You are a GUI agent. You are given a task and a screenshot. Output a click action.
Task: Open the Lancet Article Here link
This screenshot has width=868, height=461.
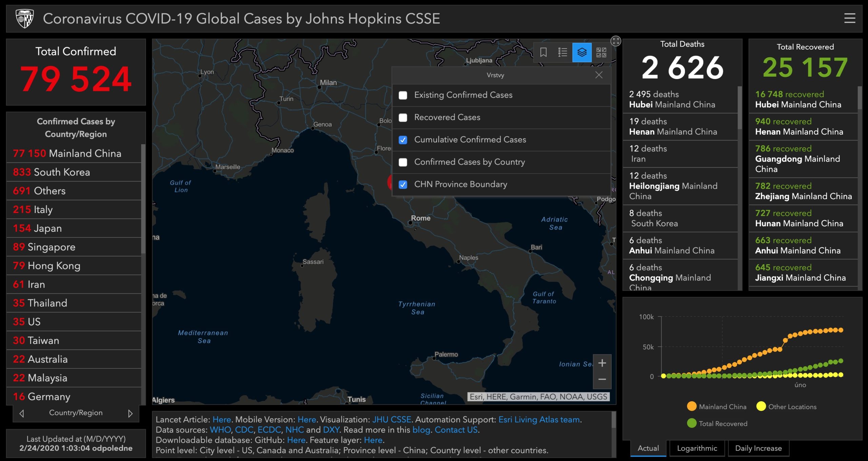point(222,420)
